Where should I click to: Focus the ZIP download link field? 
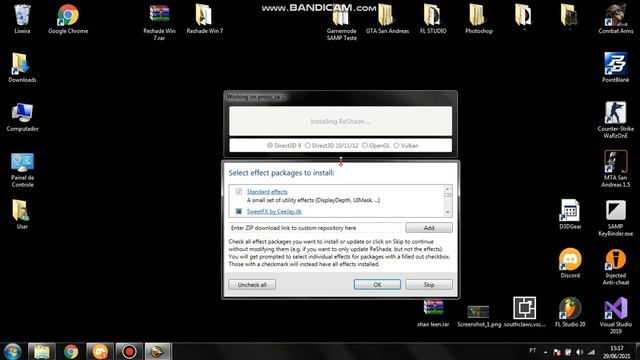coord(314,228)
